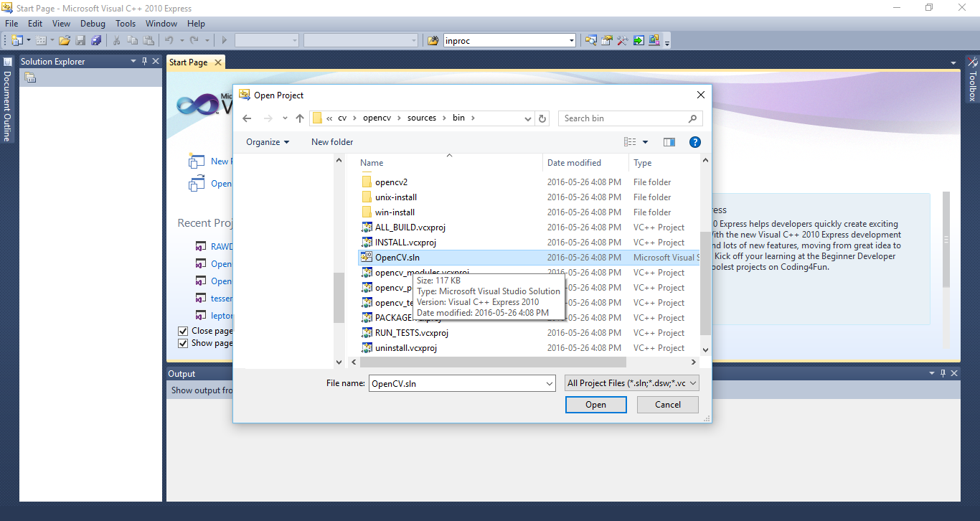The image size is (980, 521).
Task: Click the Find in Files icon beside inproc
Action: 433,41
